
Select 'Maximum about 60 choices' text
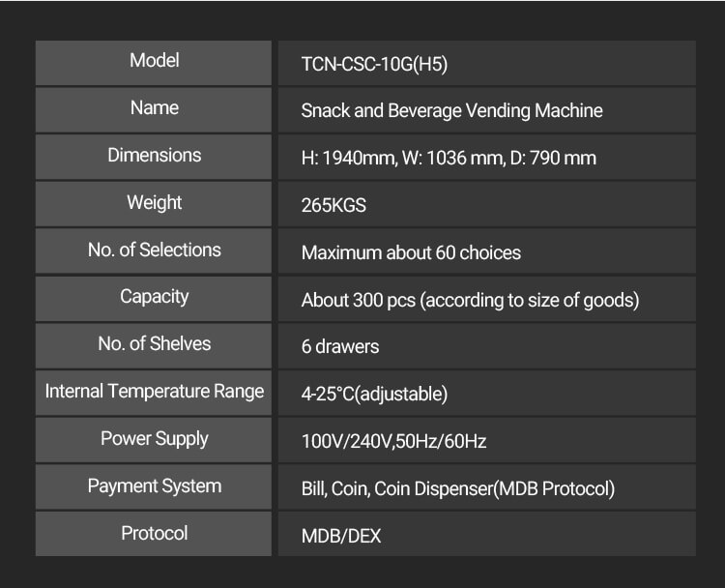point(411,253)
